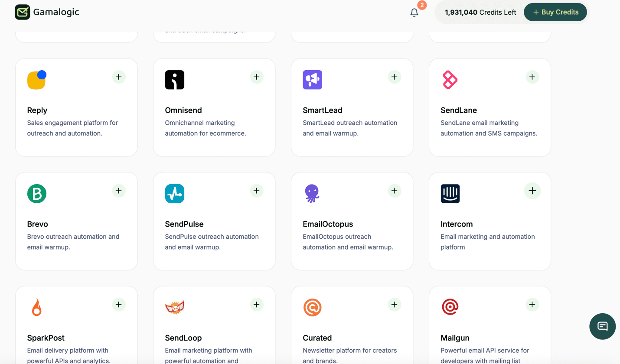
Task: Click the SendPulse pulse logo
Action: [x=175, y=194]
